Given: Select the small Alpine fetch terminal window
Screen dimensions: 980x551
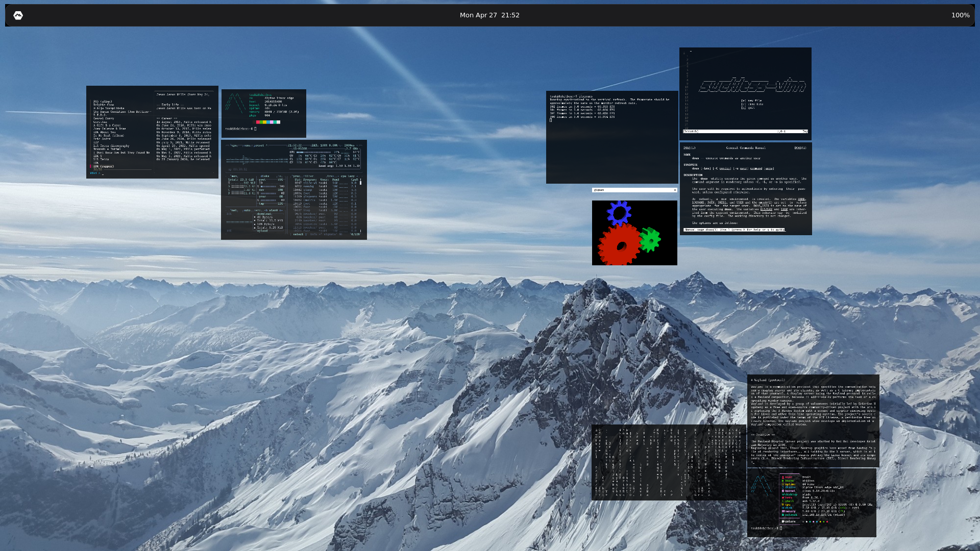Looking at the screenshot, I should (263, 113).
